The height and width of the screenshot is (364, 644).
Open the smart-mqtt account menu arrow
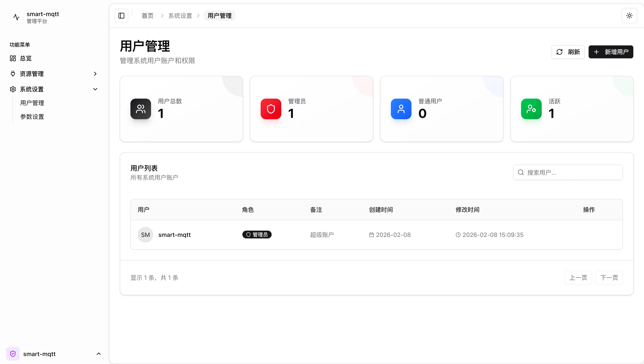coord(98,353)
